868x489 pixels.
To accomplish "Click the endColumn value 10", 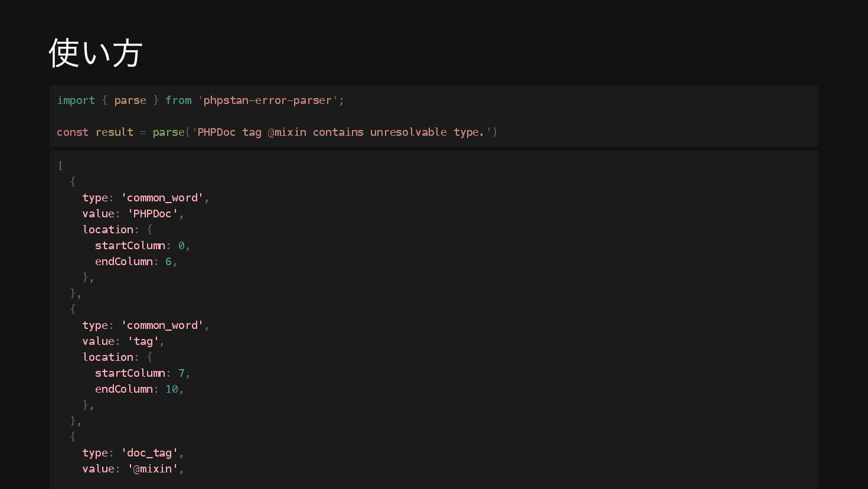I will point(172,389).
